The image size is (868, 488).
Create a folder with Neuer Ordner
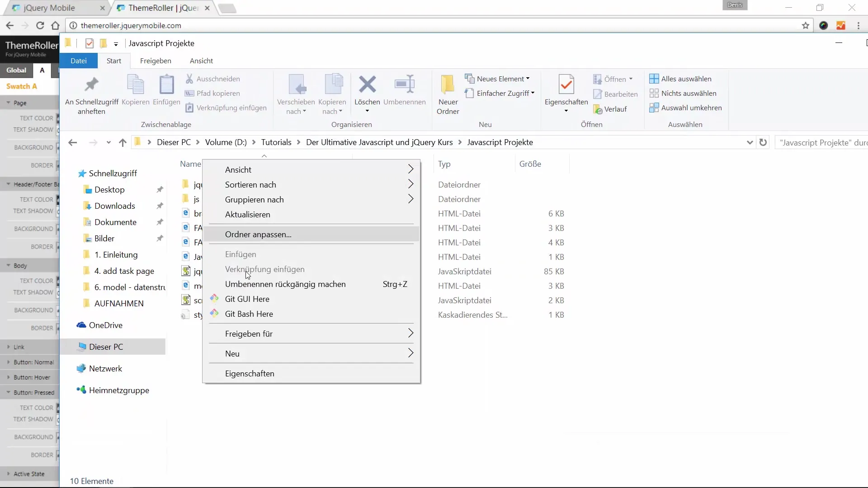tap(448, 94)
